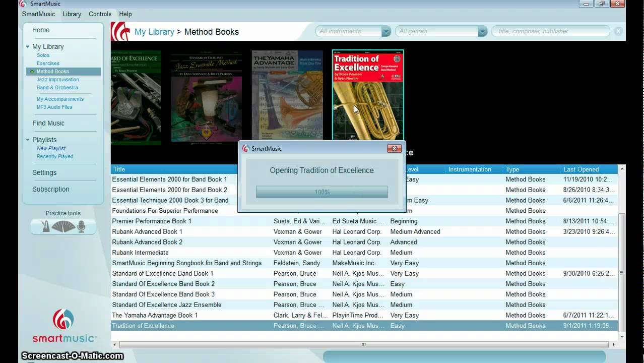The image size is (644, 363).
Task: Select the Yamaha Advantage cover thumbnail
Action: coord(287,95)
